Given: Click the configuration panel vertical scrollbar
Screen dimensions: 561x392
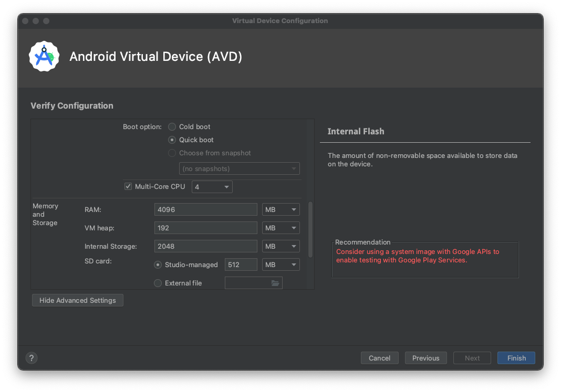Looking at the screenshot, I should (x=310, y=229).
